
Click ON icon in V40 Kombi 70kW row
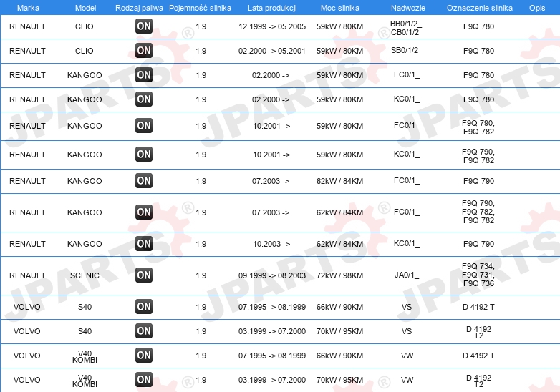click(x=143, y=380)
